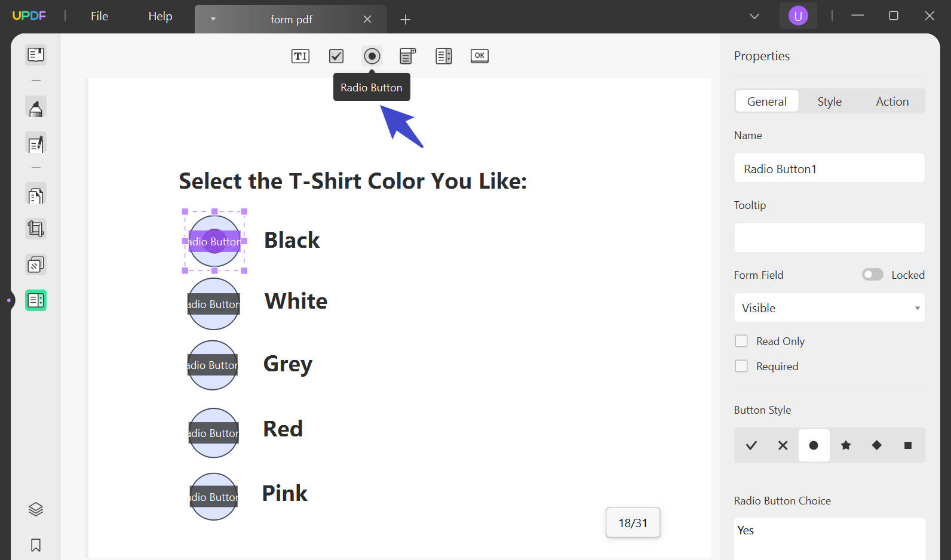
Task: Select the OK Button form tool
Action: pyautogui.click(x=480, y=56)
